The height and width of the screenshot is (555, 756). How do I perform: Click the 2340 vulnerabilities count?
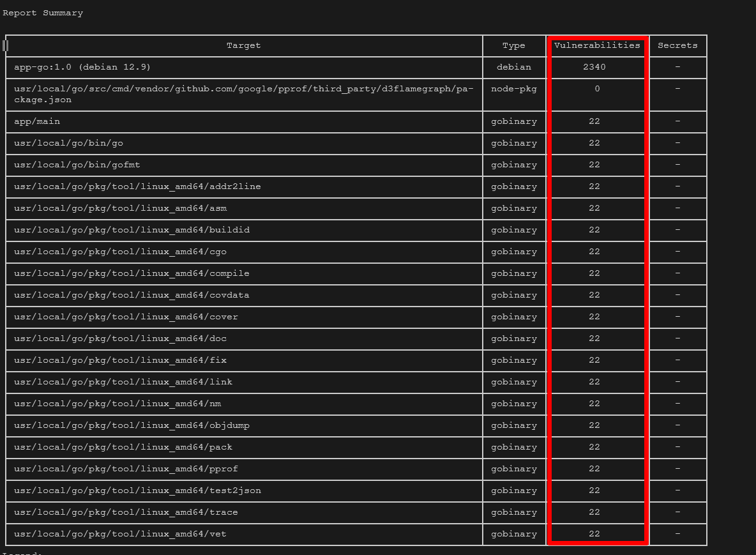point(594,67)
